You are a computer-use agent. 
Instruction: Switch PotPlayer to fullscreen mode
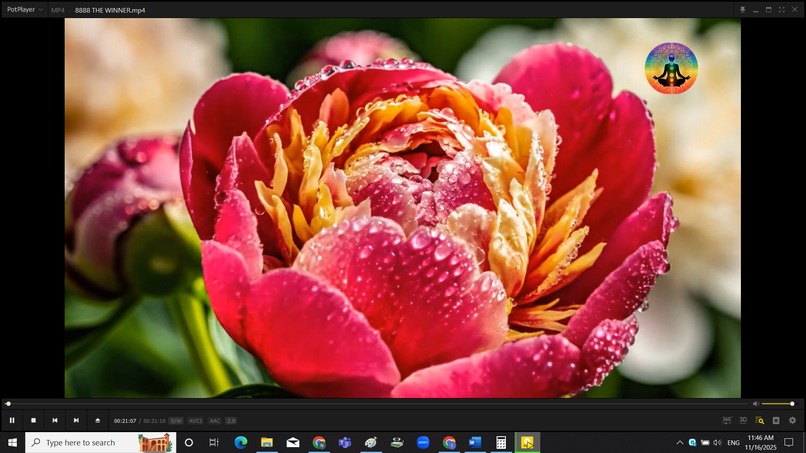click(x=781, y=10)
